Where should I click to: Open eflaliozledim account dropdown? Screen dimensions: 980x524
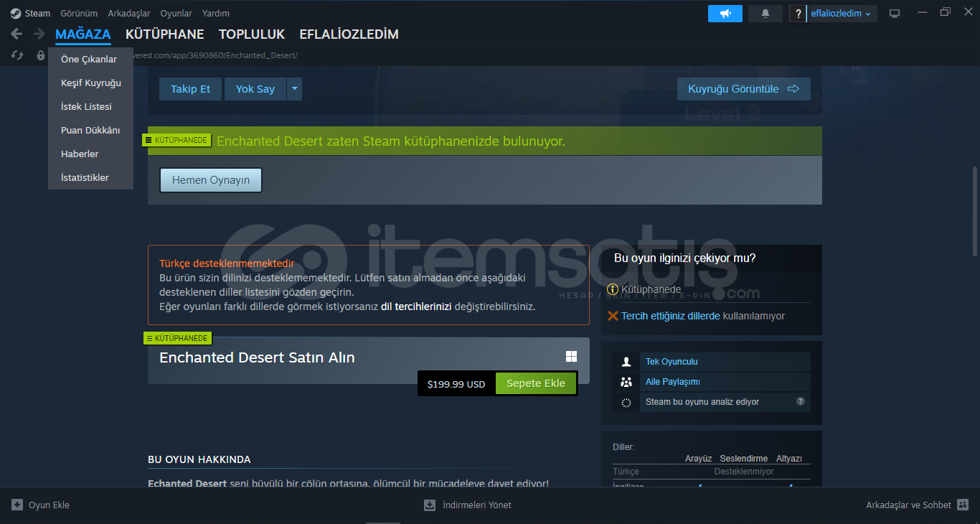[x=841, y=14]
